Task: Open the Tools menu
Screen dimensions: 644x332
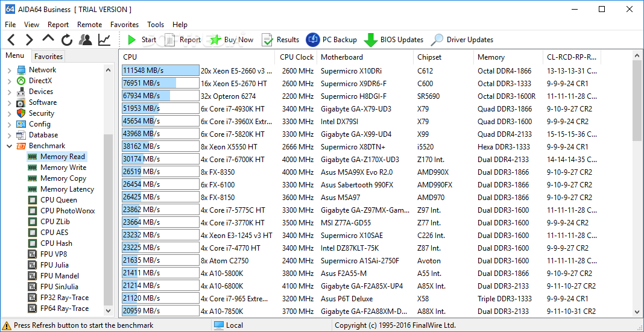Action: 156,25
